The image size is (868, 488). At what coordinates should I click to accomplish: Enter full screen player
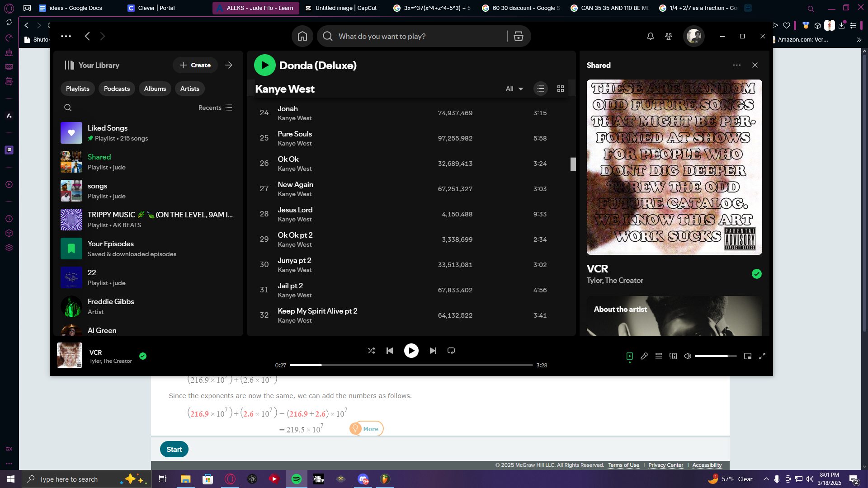click(762, 356)
